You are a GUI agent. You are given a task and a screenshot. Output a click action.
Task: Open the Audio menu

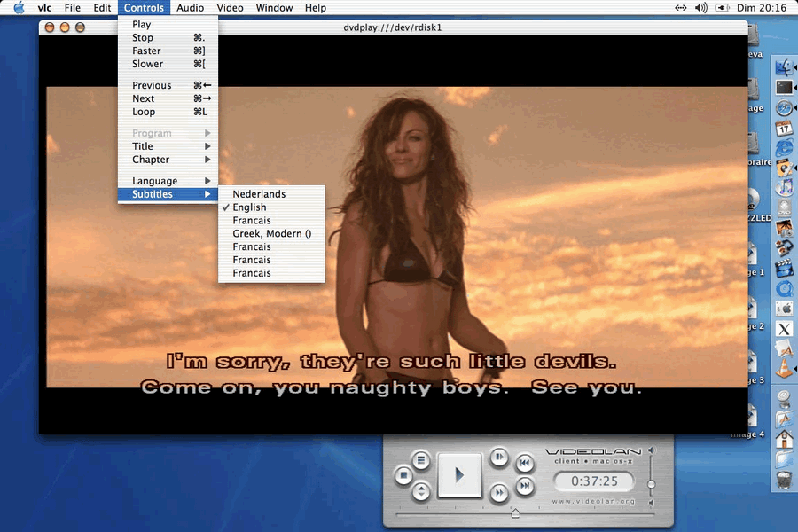pos(191,8)
